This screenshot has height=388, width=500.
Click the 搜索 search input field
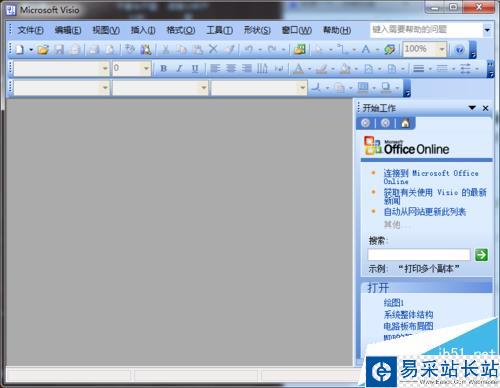pos(419,255)
